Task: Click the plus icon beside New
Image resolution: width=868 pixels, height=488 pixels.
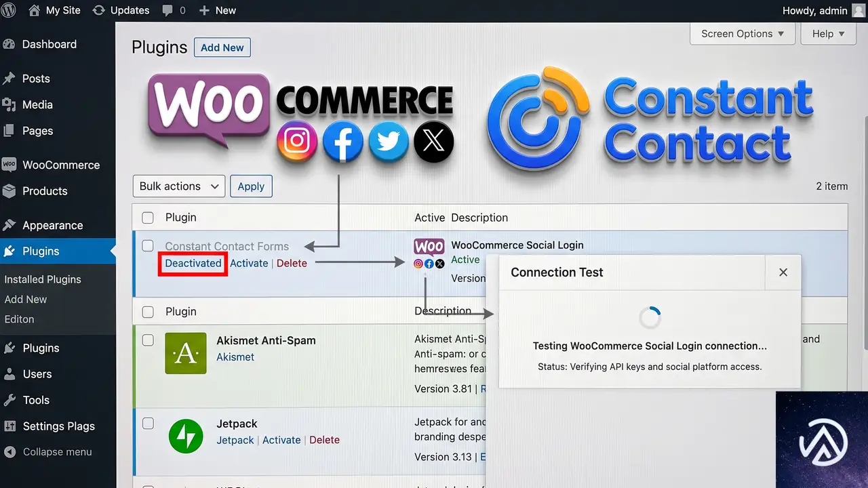Action: pos(204,11)
